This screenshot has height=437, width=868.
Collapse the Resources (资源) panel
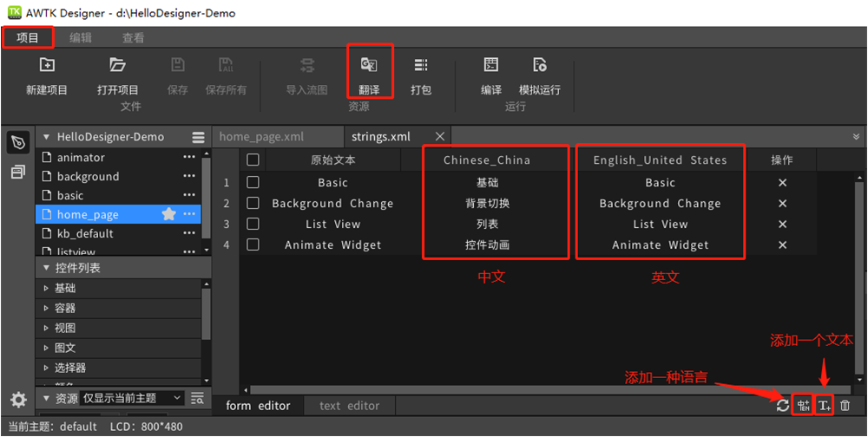46,398
